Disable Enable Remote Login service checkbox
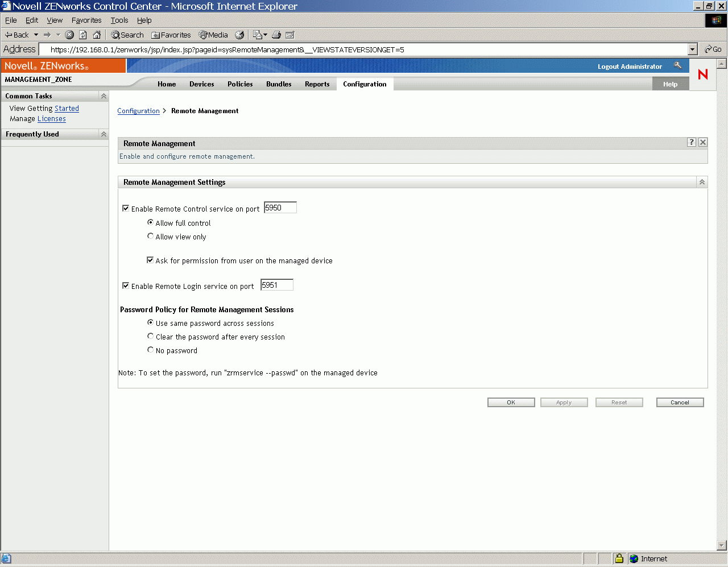The image size is (728, 567). pyautogui.click(x=126, y=285)
